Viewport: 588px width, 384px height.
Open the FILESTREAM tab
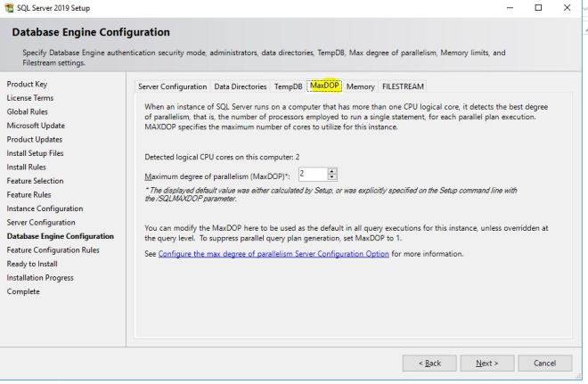[x=403, y=86]
